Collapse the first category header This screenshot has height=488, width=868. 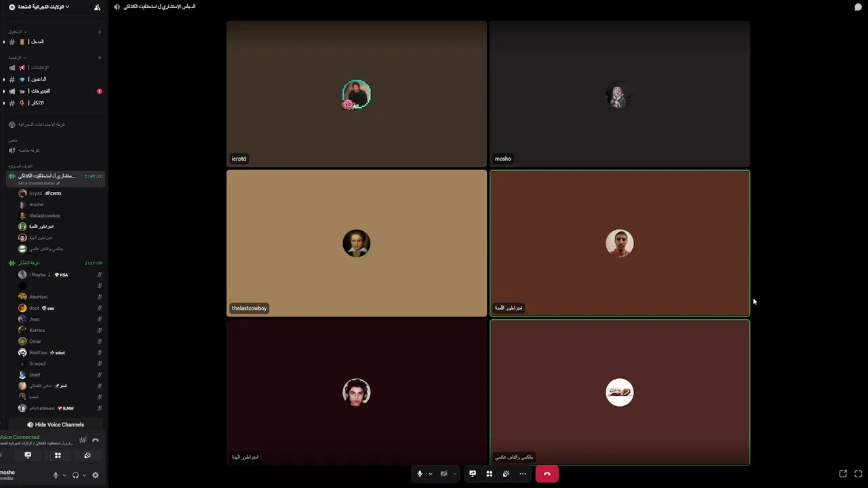coord(17,32)
